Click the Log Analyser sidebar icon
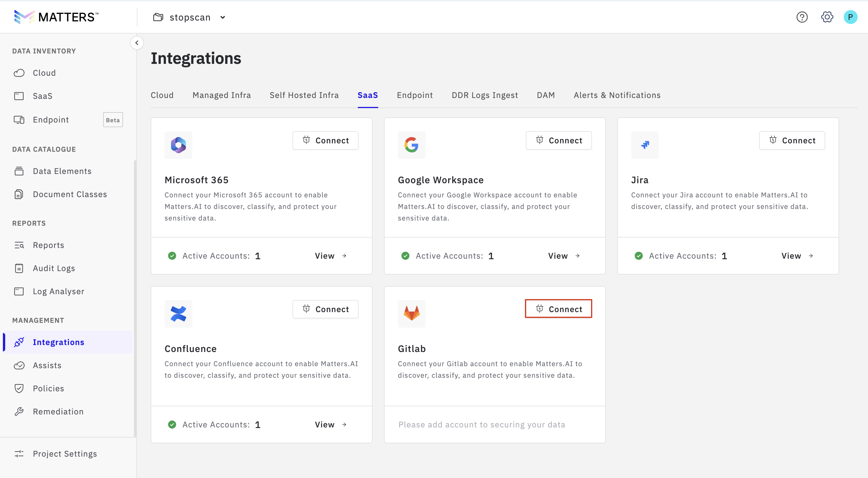 click(19, 292)
